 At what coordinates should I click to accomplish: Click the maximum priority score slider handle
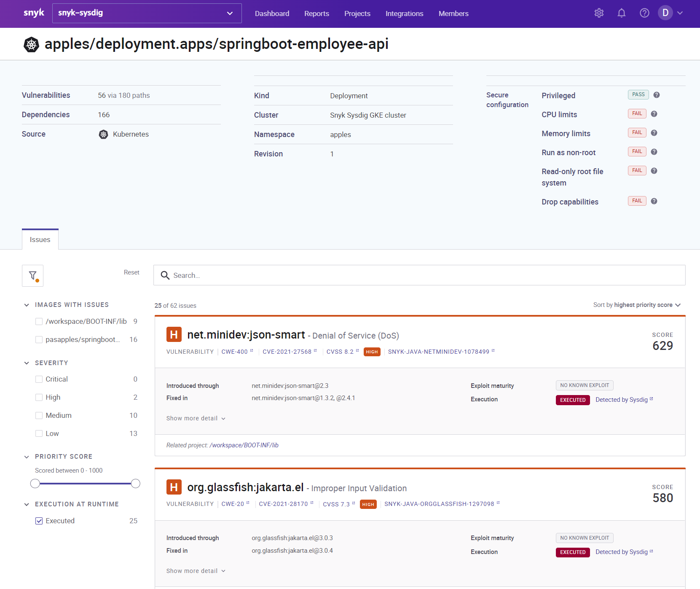point(135,484)
